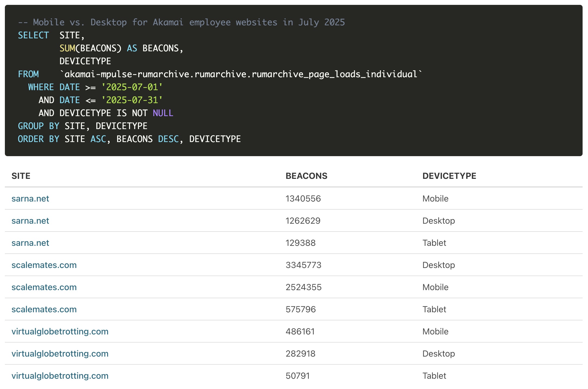Click the '2025-07-31' date string
This screenshot has height=389, width=588.
132,100
